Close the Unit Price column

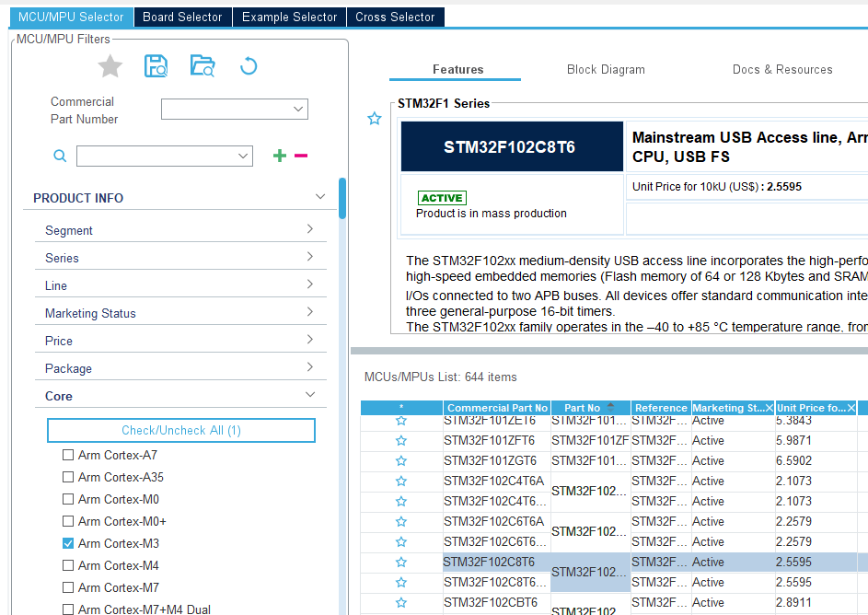[x=851, y=408]
